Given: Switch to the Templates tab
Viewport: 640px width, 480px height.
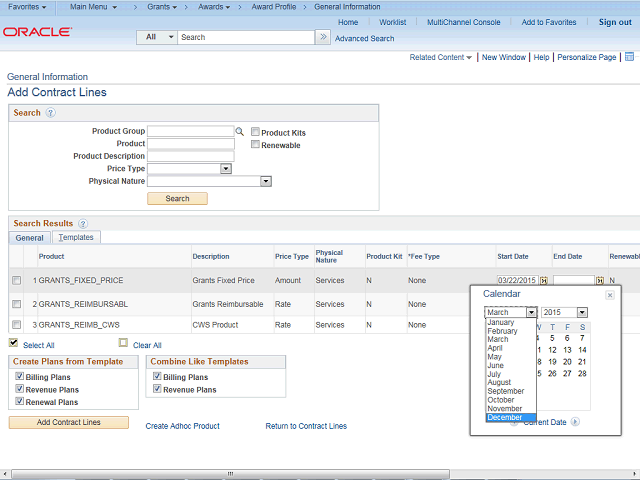Looking at the screenshot, I should coord(75,238).
